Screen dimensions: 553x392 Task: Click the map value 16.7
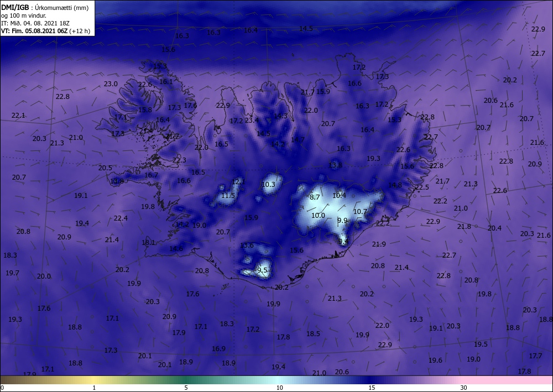click(x=152, y=175)
